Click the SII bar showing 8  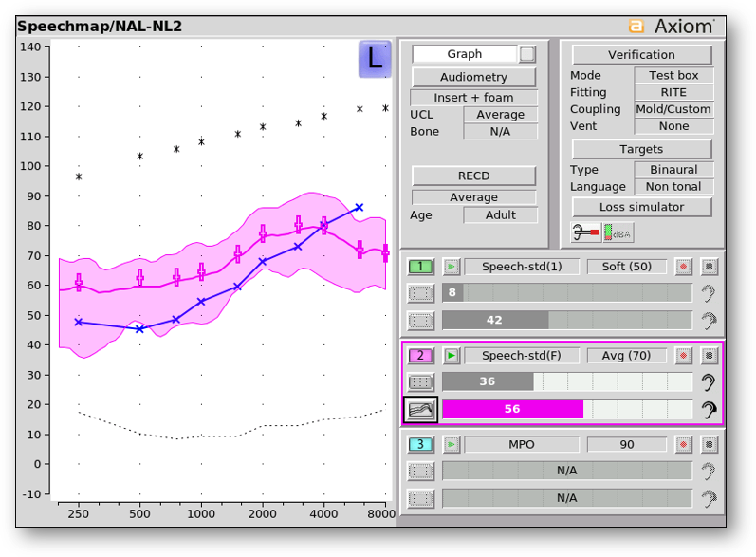pos(567,292)
